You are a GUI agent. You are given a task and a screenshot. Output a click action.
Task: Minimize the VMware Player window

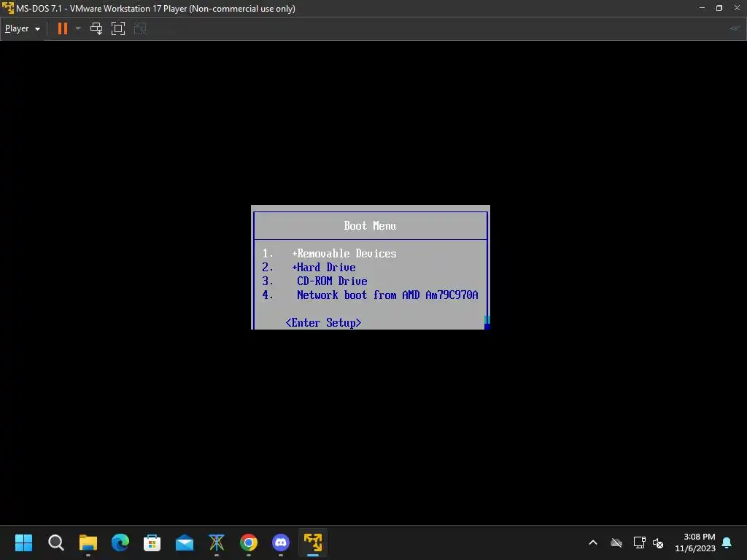[702, 8]
